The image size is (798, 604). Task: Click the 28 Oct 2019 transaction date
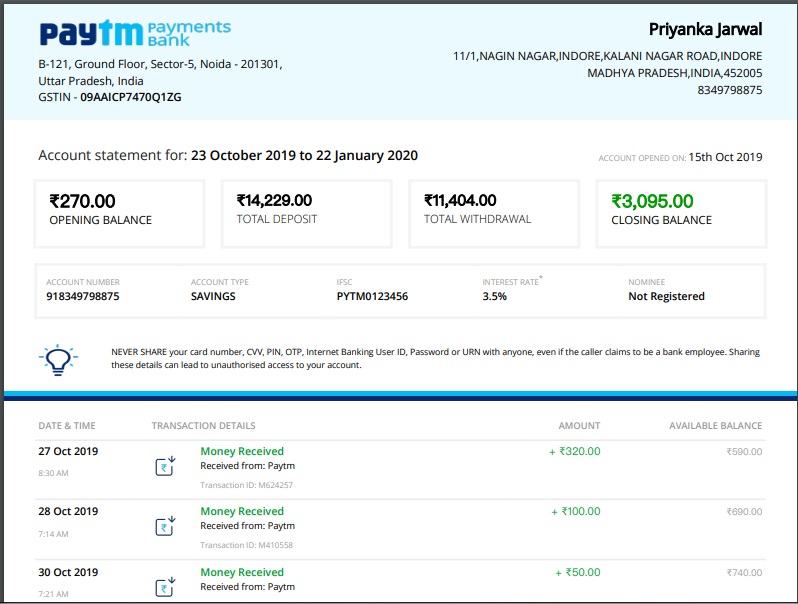point(68,511)
